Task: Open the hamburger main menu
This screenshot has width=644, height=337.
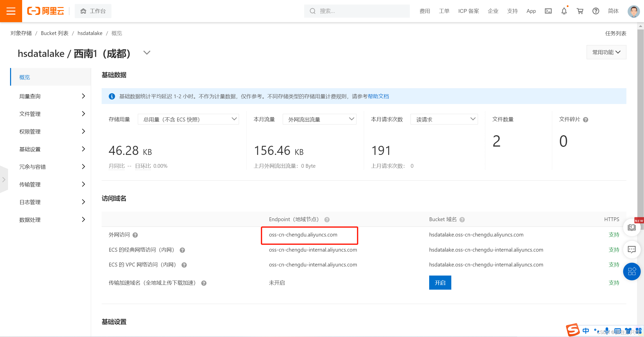Action: (x=11, y=11)
